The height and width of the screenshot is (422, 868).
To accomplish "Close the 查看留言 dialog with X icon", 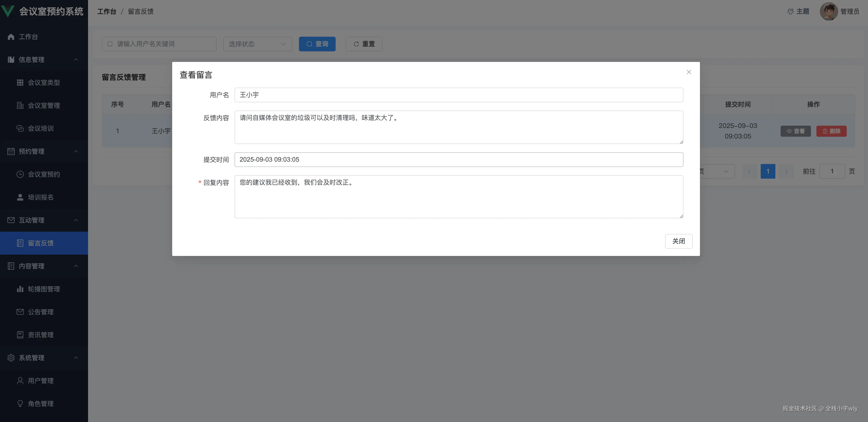I will pos(689,72).
